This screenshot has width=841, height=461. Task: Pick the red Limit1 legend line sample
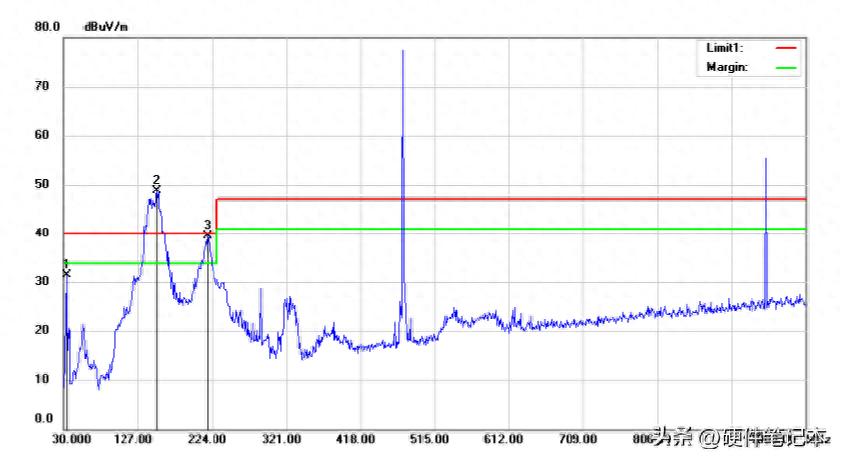[786, 48]
